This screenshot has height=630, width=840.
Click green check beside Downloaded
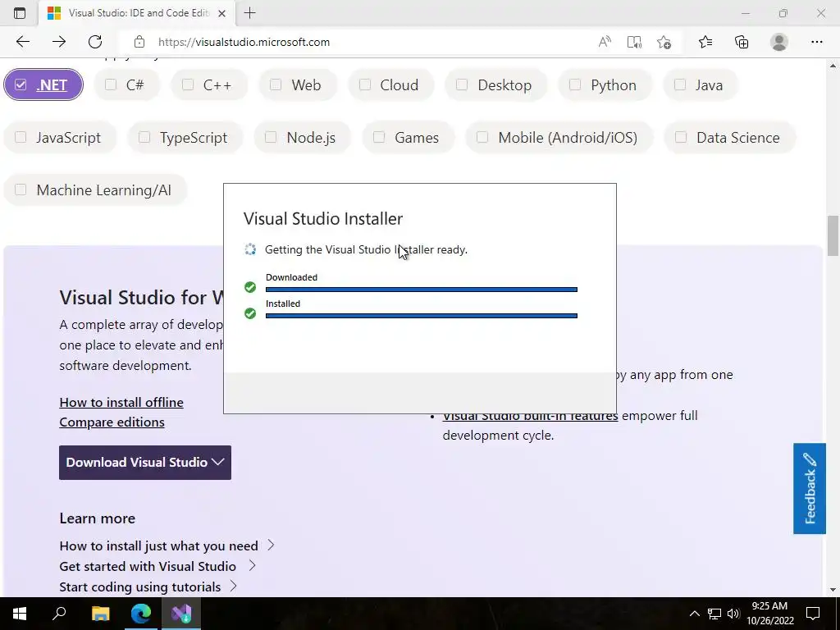coord(250,287)
